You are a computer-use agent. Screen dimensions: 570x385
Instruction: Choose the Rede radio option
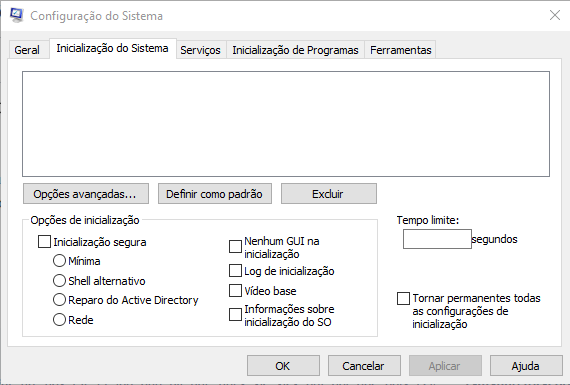(59, 320)
